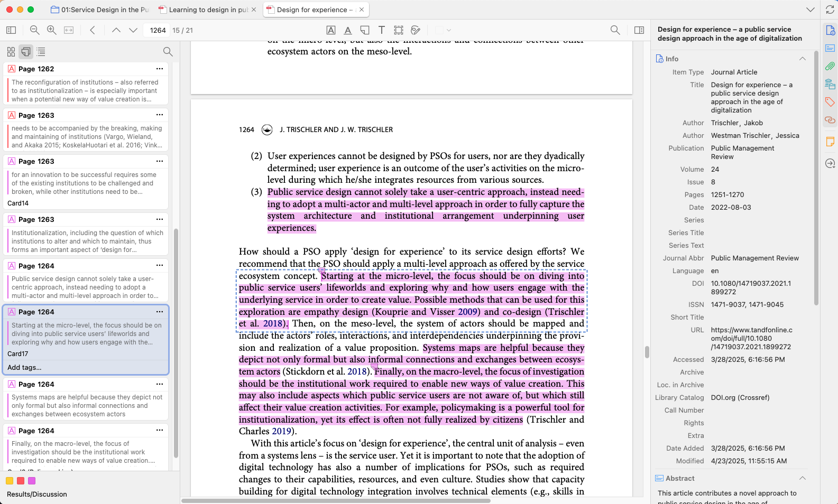Image resolution: width=838 pixels, height=504 pixels.
Task: Zoom in on the PDF
Action: click(x=52, y=30)
